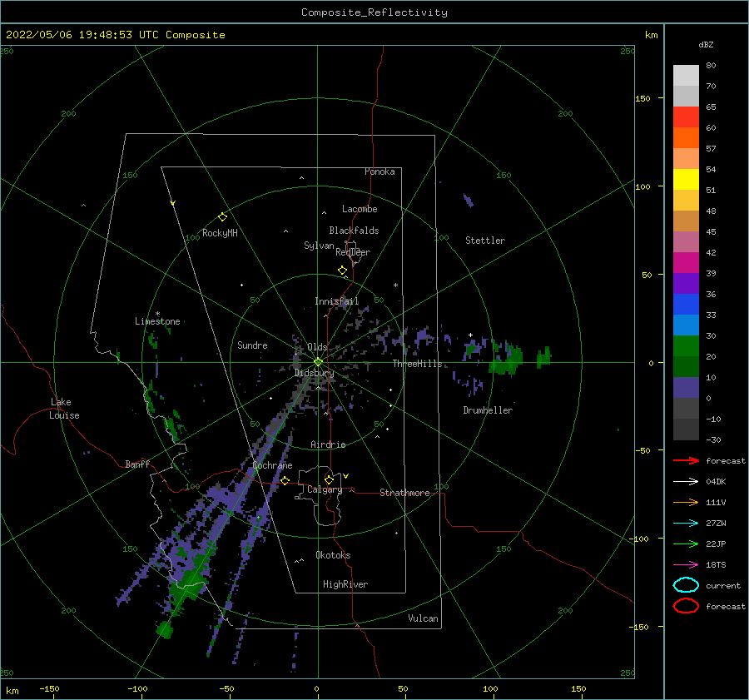Click the Lacombe town label
This screenshot has height=700, width=749.
360,209
